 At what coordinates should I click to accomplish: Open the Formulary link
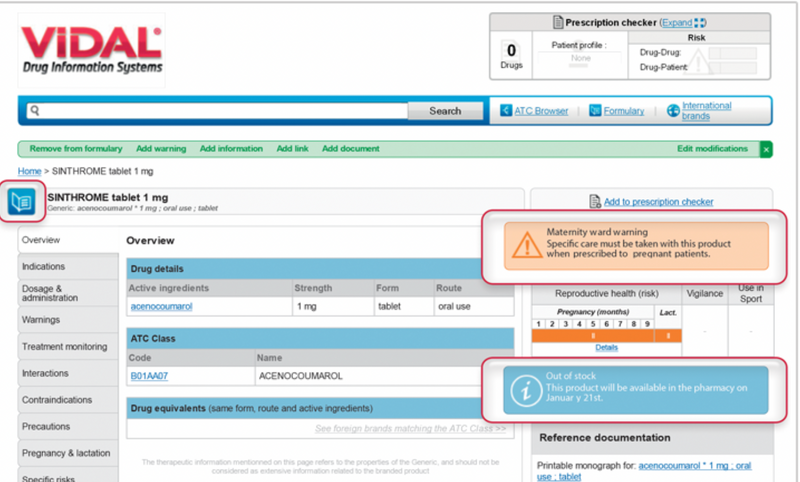point(623,111)
